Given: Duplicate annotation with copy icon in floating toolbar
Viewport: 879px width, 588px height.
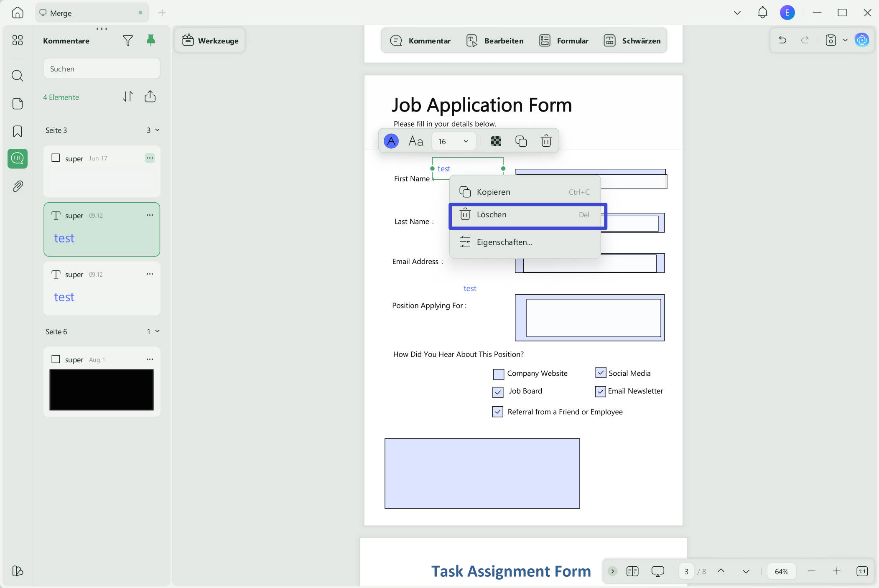Looking at the screenshot, I should 521,141.
